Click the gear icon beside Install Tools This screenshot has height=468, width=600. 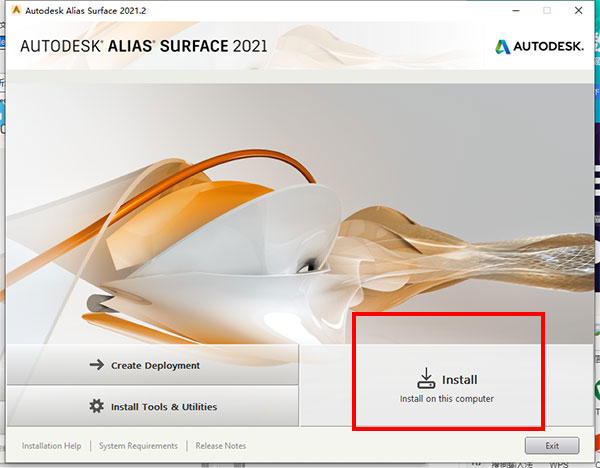[96, 406]
